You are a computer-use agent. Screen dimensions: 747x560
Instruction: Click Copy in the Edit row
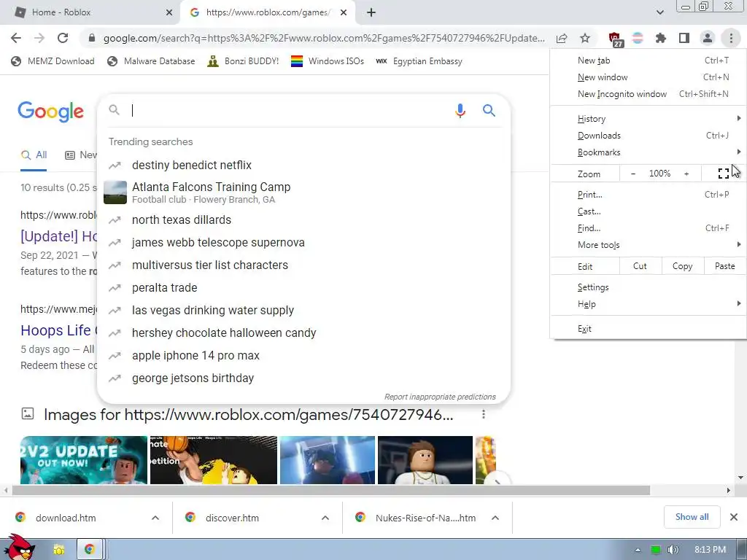[x=682, y=266]
